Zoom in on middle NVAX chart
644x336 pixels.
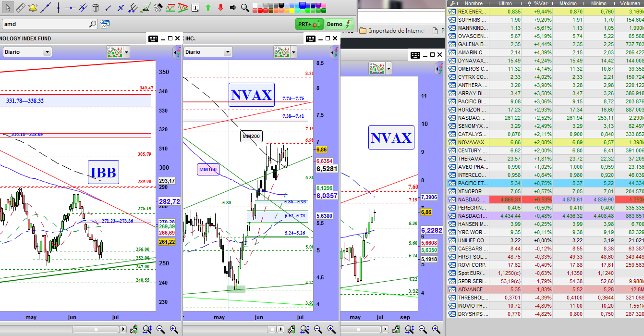point(331,329)
